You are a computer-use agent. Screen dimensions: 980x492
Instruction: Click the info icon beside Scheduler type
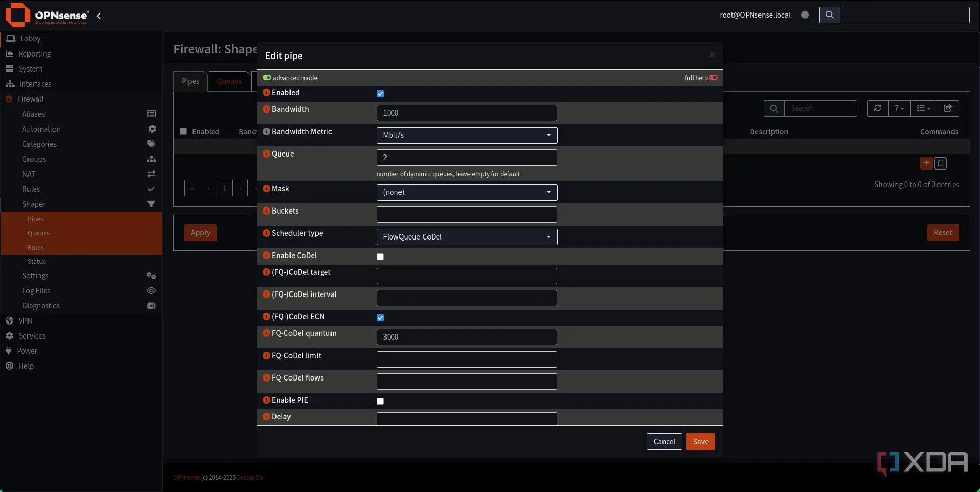[x=266, y=233]
